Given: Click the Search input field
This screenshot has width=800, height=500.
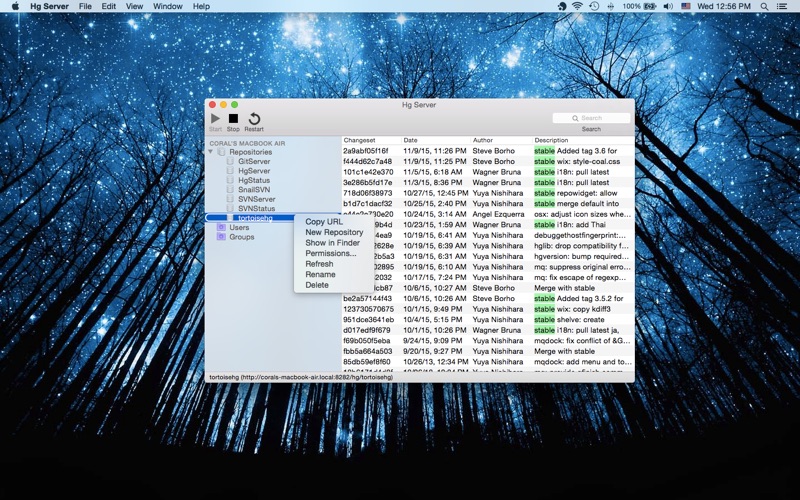Looking at the screenshot, I should click(x=591, y=118).
